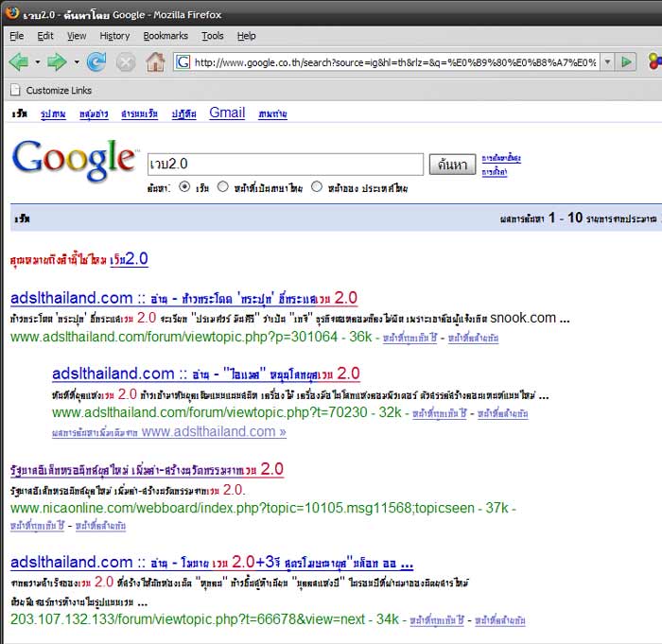Click the green Go arrow button

pyautogui.click(x=626, y=62)
